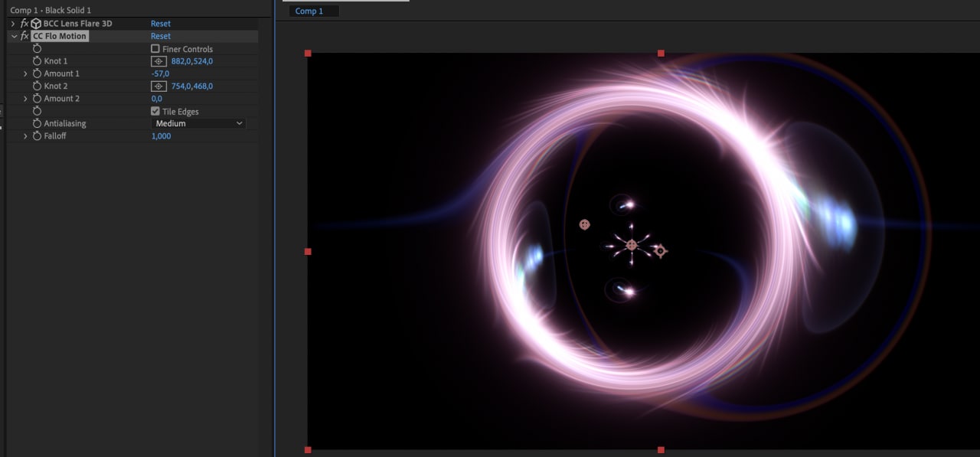Screen dimensions: 980x457
Task: Toggle the fx switch for BCC Lens Flare 3D
Action: click(x=24, y=24)
